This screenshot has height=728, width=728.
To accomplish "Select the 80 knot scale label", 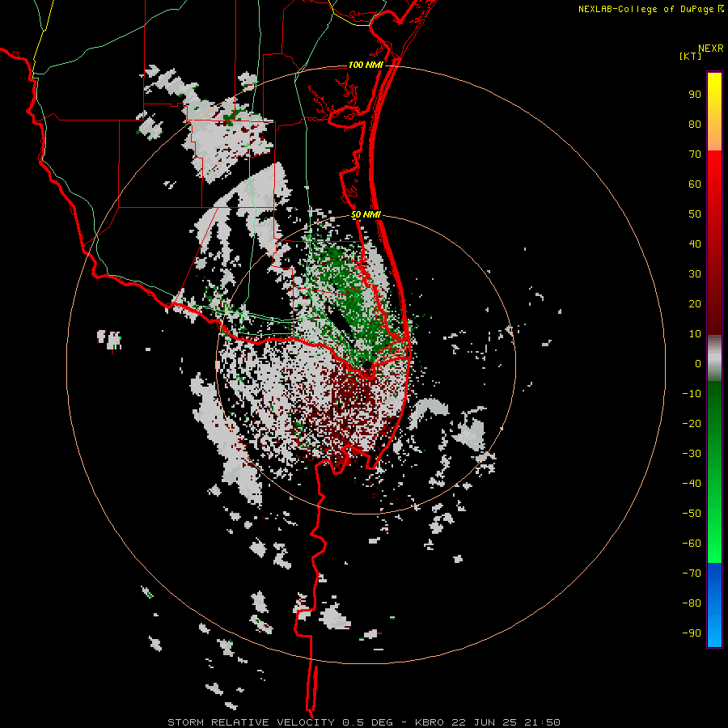I will point(695,125).
